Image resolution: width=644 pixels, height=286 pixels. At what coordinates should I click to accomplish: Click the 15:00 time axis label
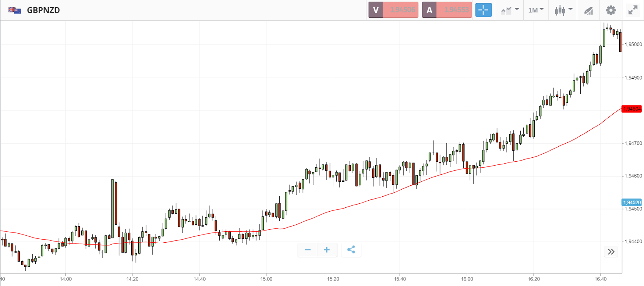click(266, 279)
